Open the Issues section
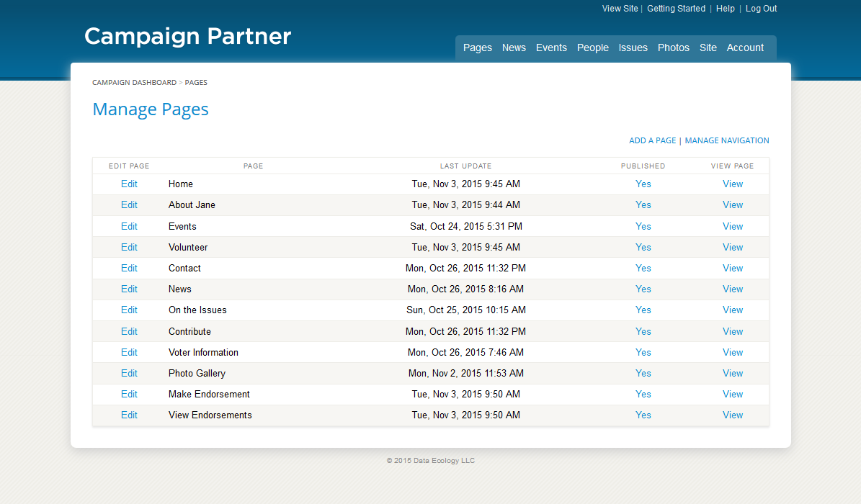861x504 pixels. click(633, 48)
